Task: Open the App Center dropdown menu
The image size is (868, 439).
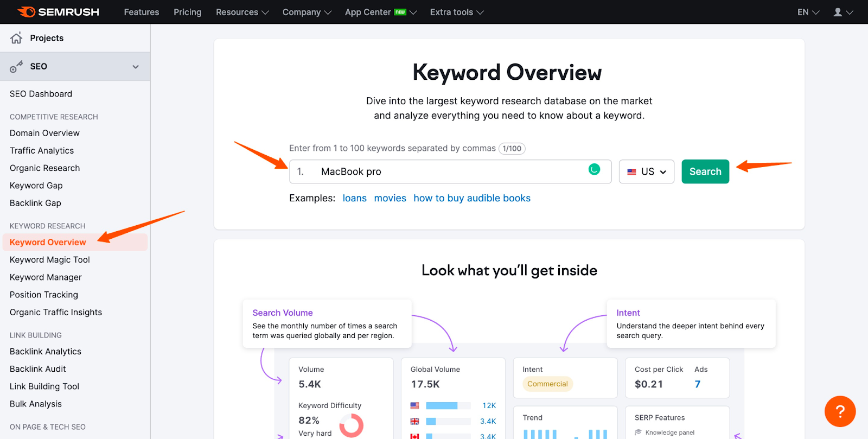Action: (x=381, y=12)
